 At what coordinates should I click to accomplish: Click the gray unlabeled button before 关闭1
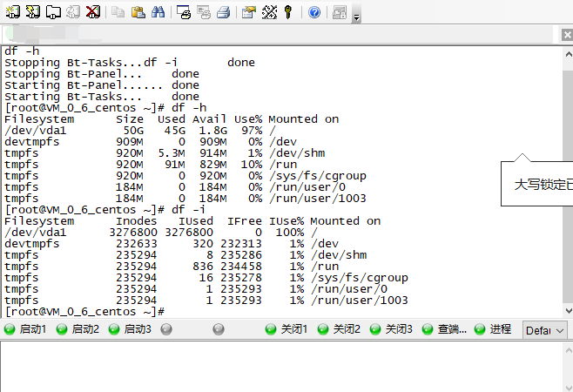(x=219, y=329)
